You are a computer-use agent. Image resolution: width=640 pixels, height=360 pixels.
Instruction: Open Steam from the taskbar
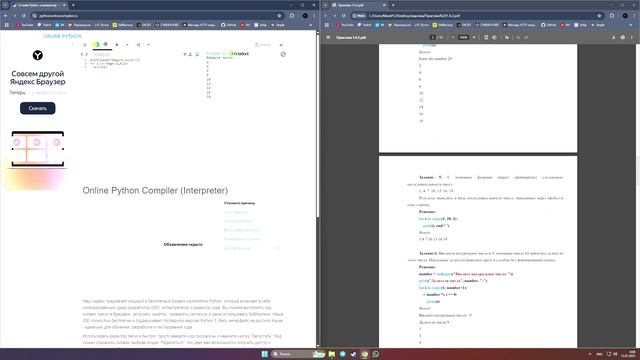pos(353,354)
